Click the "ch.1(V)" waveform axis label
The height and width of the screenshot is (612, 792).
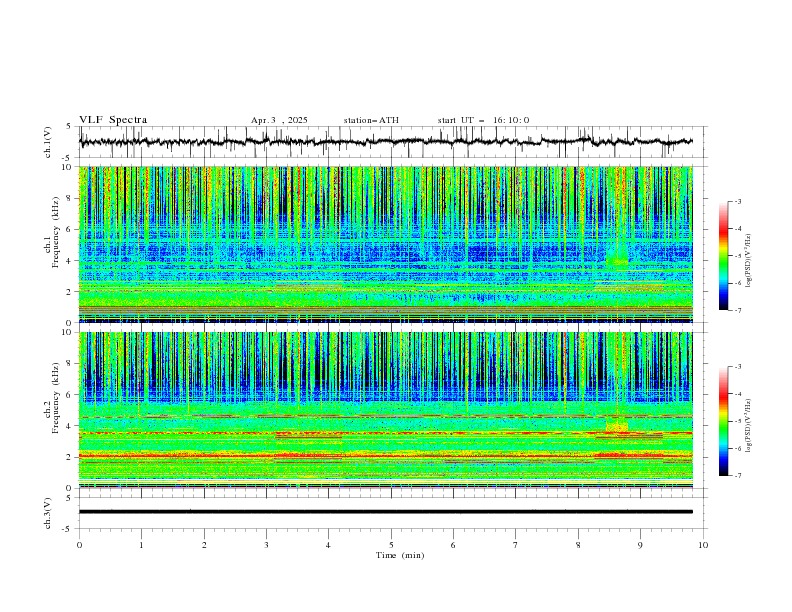[x=48, y=142]
